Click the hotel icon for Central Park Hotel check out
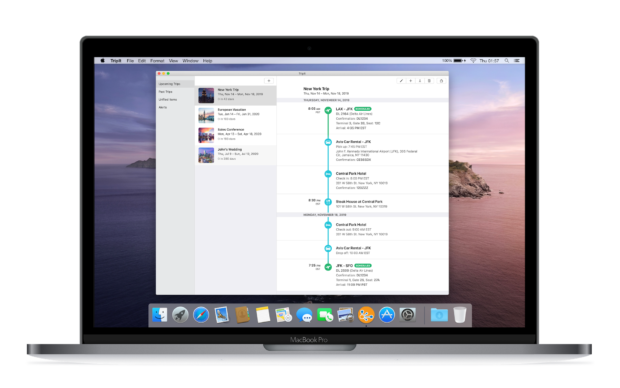 pyautogui.click(x=328, y=225)
